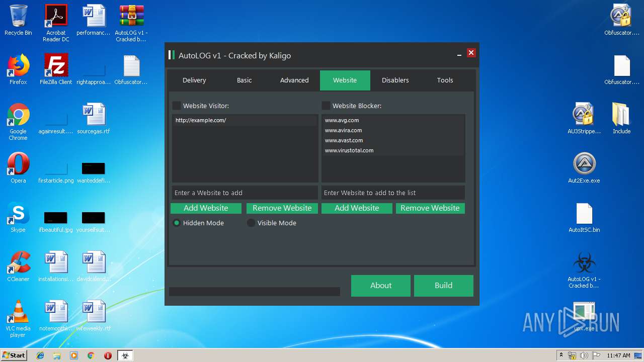The height and width of the screenshot is (362, 644).
Task: Enable the Website Visitor checkbox
Action: [x=177, y=106]
